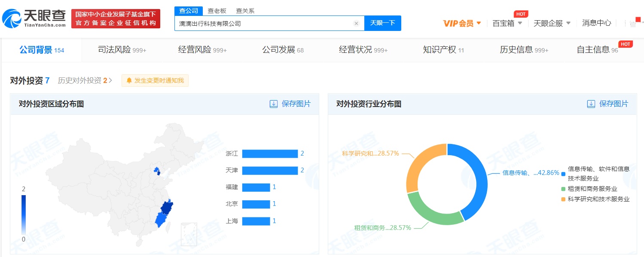
Task: Click the 福建 bar in the chart
Action: 256,187
